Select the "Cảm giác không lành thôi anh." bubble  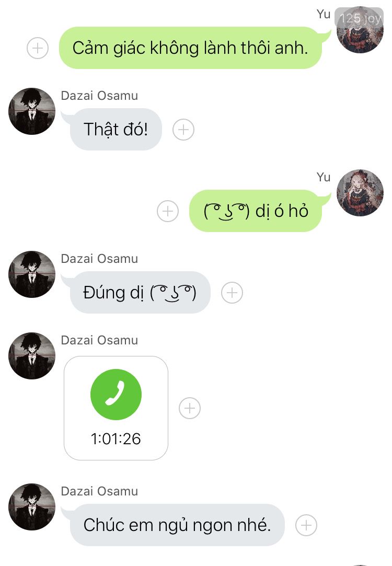pos(191,48)
